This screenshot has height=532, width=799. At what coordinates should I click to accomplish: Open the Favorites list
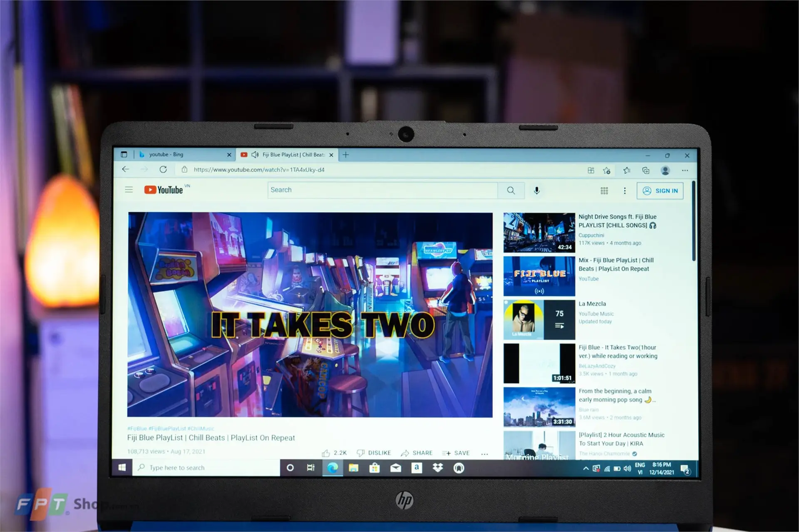pos(627,170)
